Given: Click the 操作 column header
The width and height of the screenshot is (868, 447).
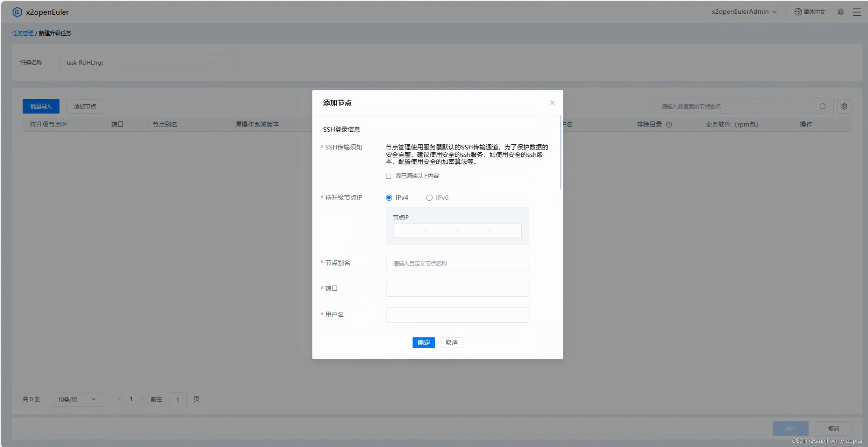Looking at the screenshot, I should [x=806, y=125].
